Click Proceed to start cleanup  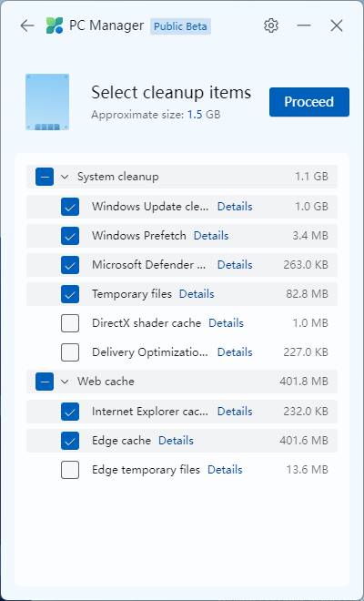click(309, 102)
